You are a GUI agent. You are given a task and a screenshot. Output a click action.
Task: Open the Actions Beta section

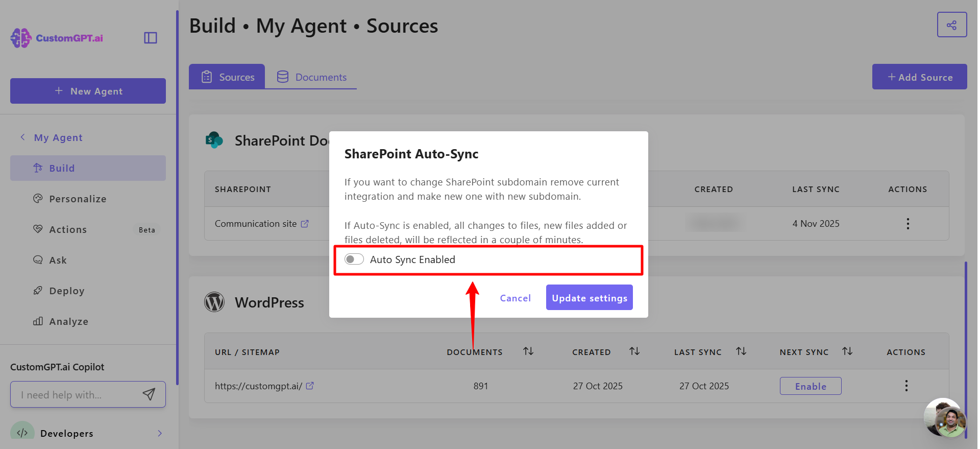pos(88,229)
